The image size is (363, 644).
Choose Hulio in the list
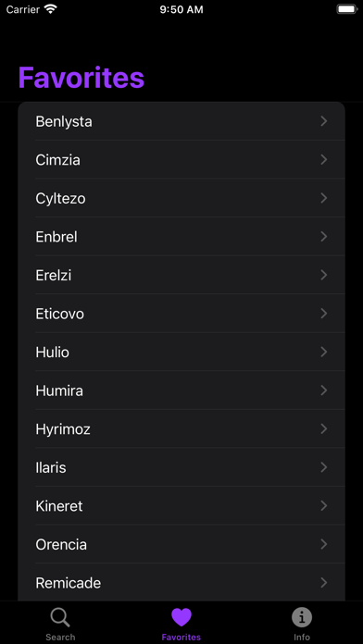point(181,352)
